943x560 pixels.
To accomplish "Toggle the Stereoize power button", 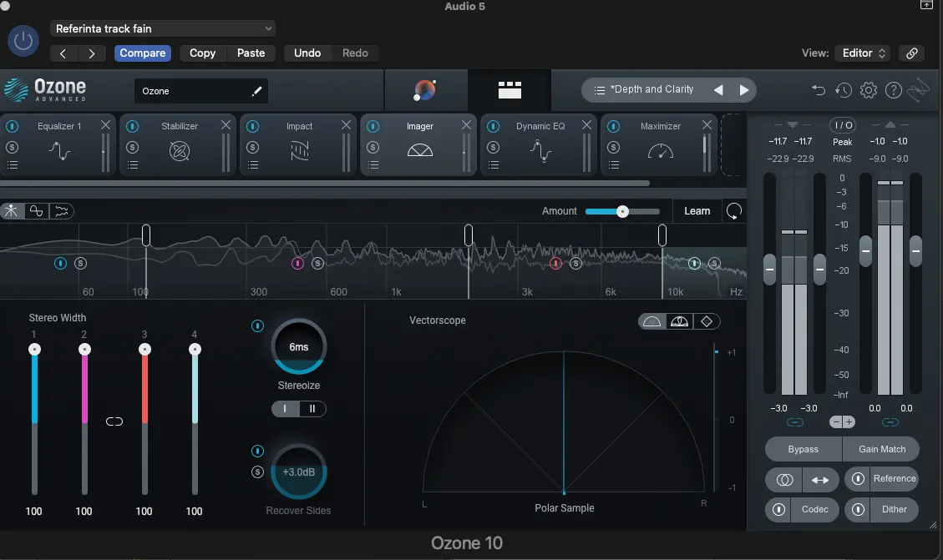I will tap(257, 325).
